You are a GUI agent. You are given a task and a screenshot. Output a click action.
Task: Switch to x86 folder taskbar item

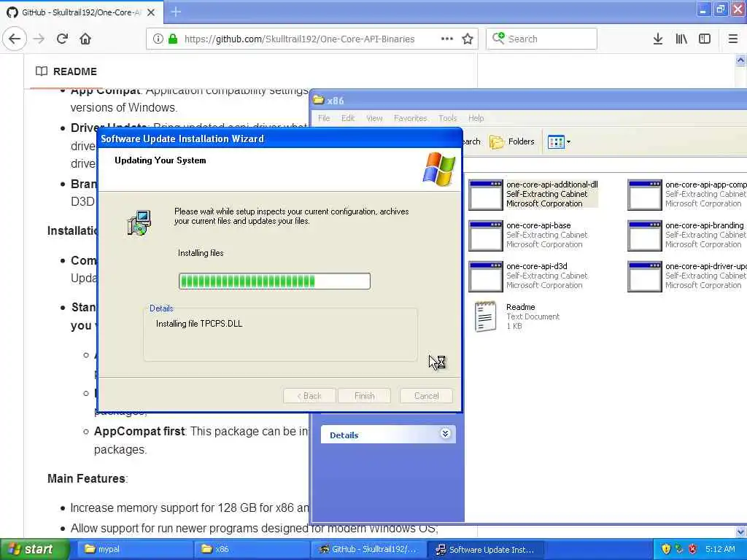coord(252,549)
